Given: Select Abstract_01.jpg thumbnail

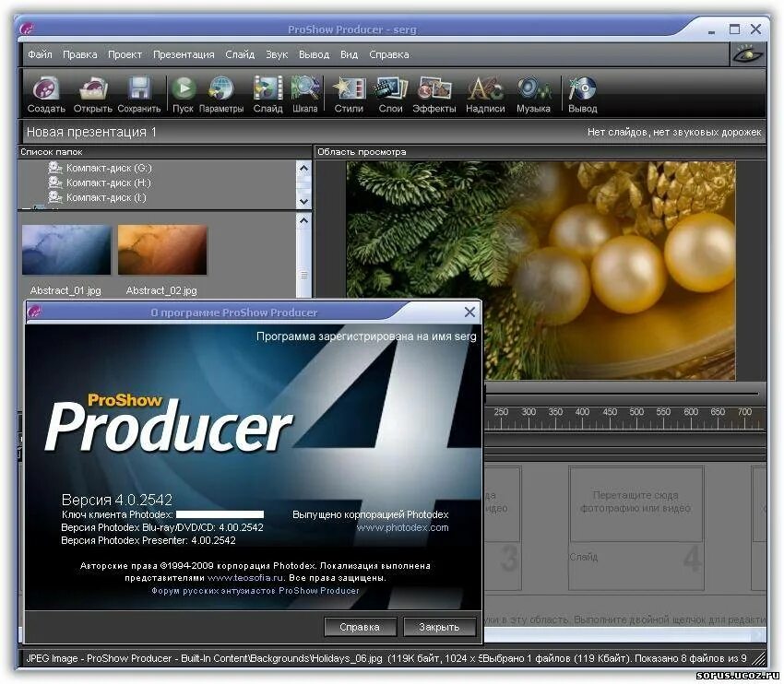Looking at the screenshot, I should 66,250.
